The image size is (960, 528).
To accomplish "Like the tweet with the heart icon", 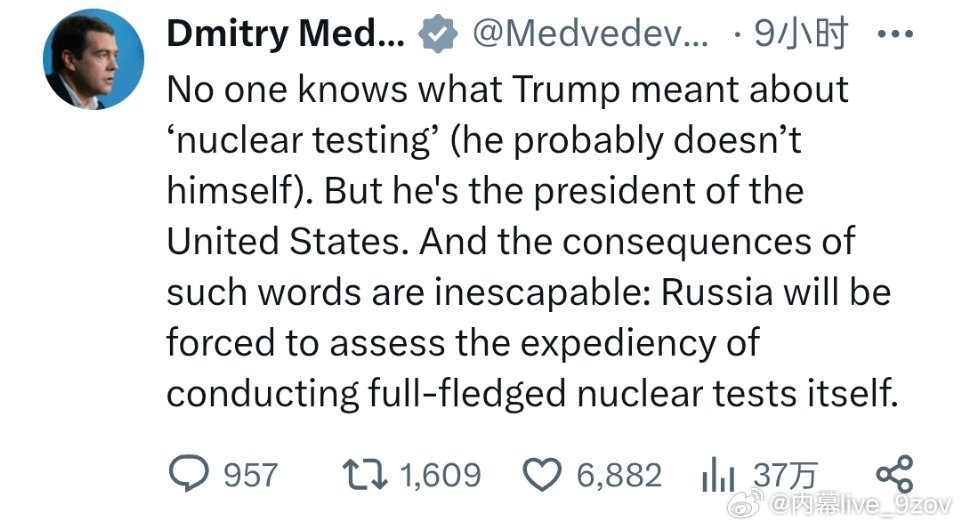I will pos(543,475).
